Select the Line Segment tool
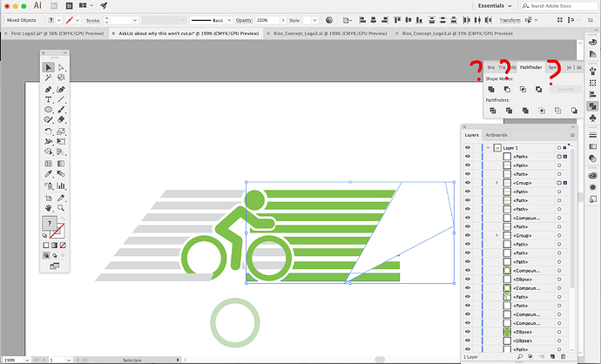 61,99
